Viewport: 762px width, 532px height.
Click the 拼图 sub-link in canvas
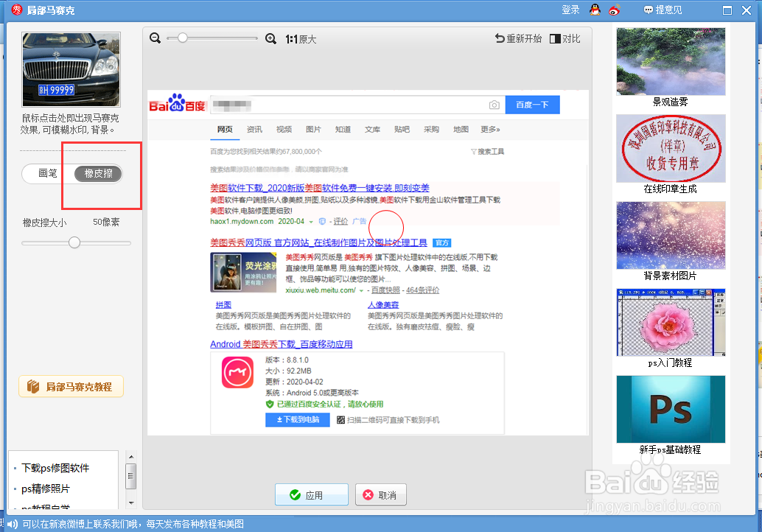click(x=223, y=304)
